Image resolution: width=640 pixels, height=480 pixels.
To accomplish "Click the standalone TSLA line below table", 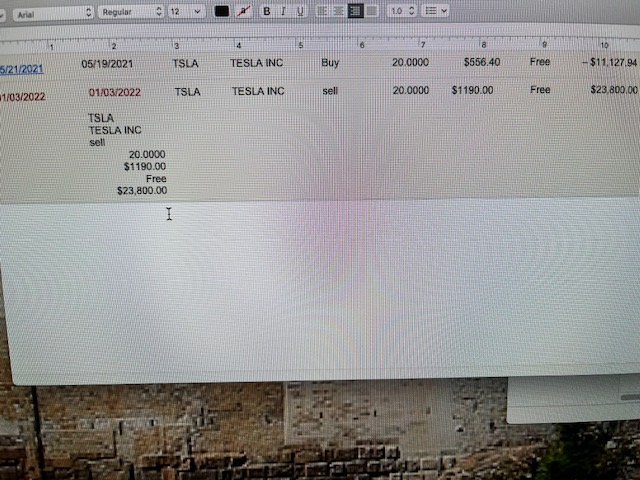I will 101,118.
